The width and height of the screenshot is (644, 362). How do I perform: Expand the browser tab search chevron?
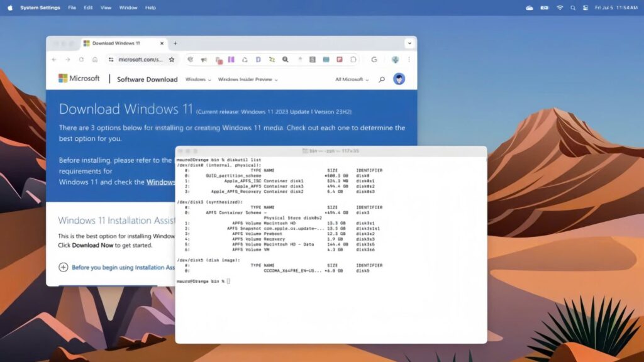coord(409,43)
